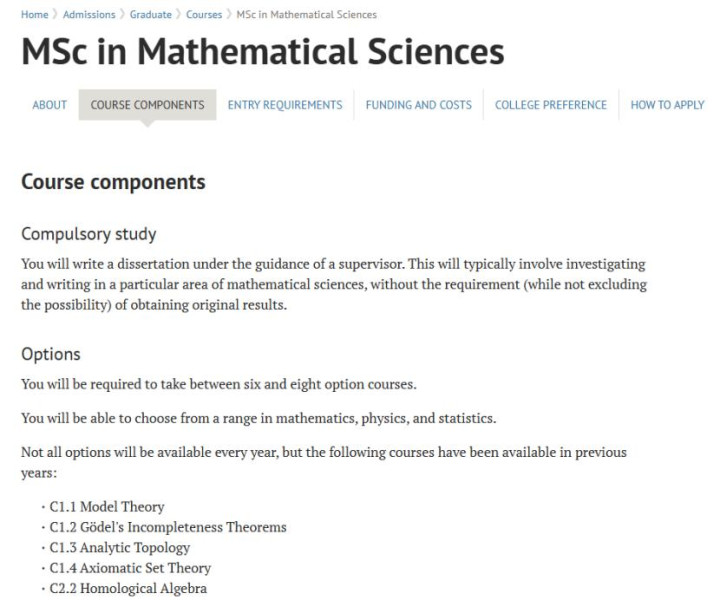Select the Course Components tab
720x600 pixels.
[x=147, y=105]
